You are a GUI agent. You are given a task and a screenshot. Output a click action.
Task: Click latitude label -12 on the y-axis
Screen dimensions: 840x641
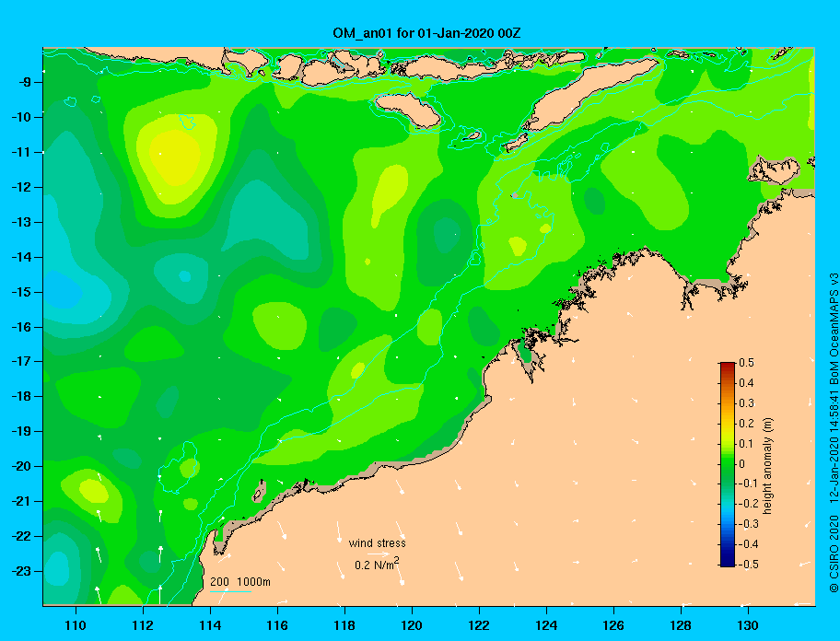click(x=22, y=188)
